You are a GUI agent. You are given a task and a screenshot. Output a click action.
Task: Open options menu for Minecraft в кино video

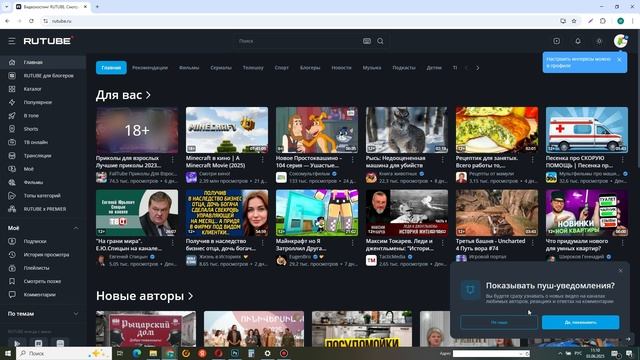[262, 160]
